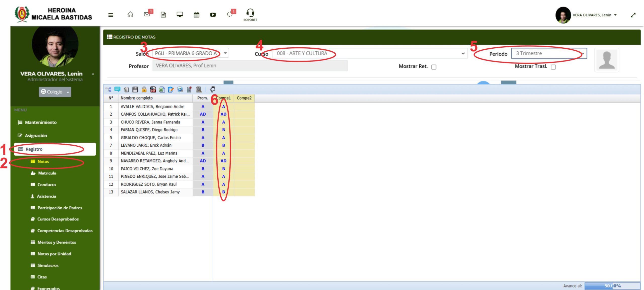Click the padlock lock grades icon

tap(144, 89)
